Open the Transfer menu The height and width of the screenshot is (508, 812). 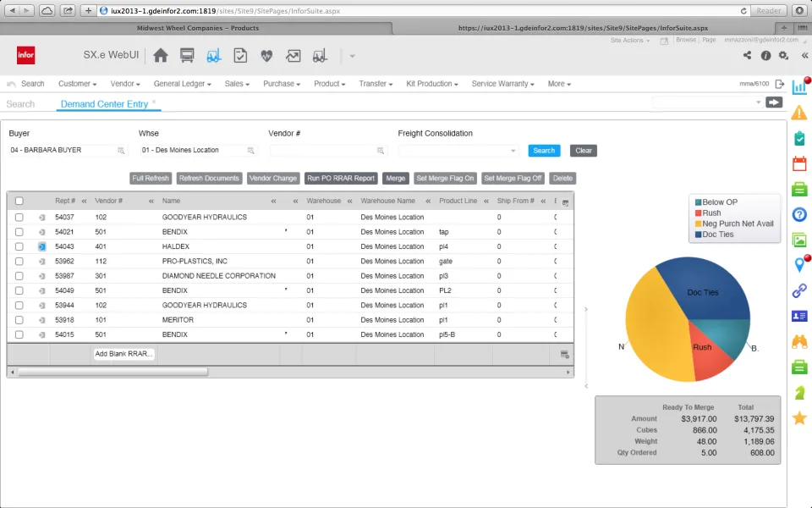click(x=376, y=84)
